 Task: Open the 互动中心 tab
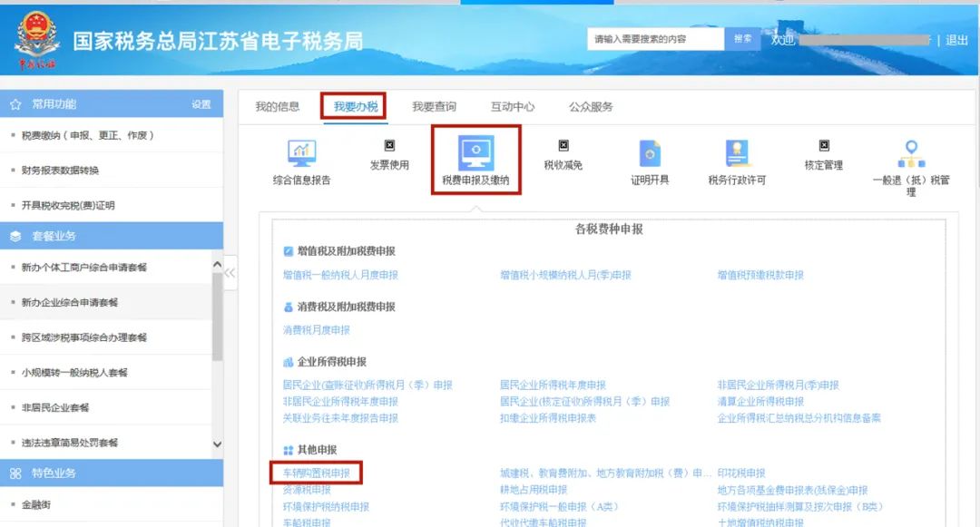(513, 106)
